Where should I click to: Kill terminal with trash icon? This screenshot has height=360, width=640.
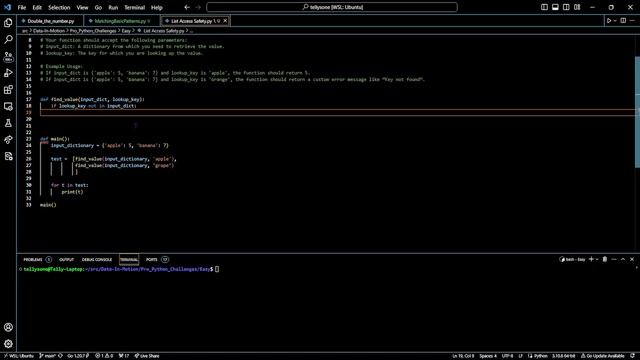click(x=605, y=260)
